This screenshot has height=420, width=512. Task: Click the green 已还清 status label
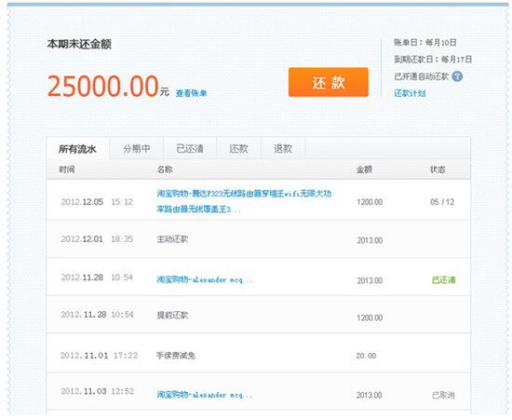pos(443,280)
